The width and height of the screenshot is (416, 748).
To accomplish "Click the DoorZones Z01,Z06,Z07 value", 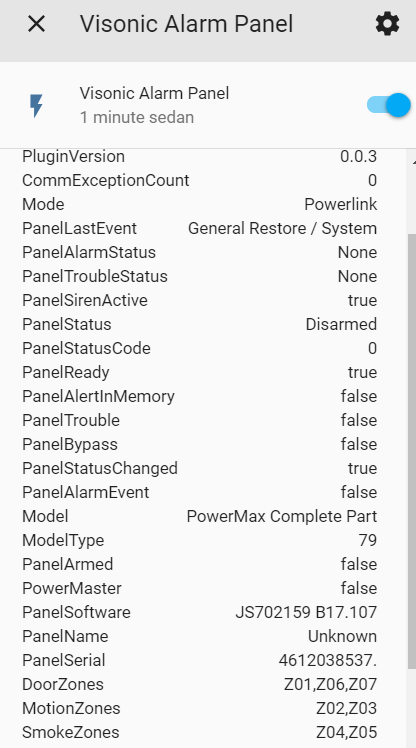I will [331, 684].
